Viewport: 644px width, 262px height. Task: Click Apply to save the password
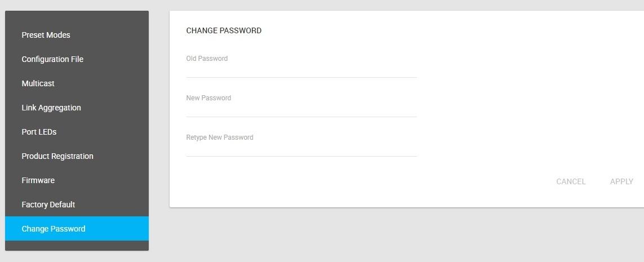point(621,181)
